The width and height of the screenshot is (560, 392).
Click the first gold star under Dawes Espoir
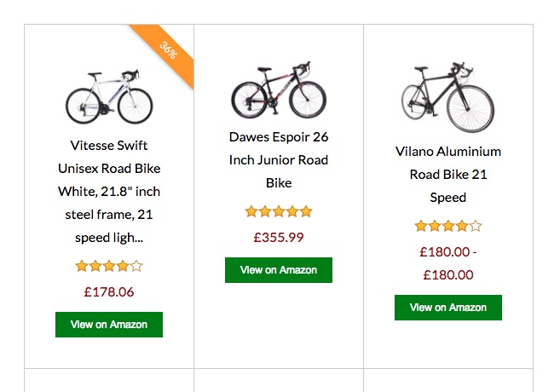[x=251, y=211]
